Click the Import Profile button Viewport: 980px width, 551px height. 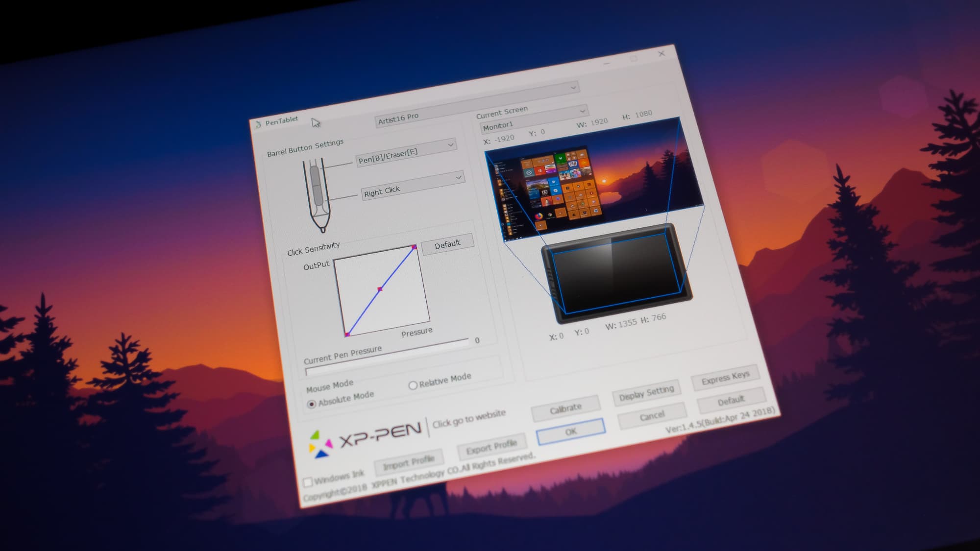(x=409, y=462)
